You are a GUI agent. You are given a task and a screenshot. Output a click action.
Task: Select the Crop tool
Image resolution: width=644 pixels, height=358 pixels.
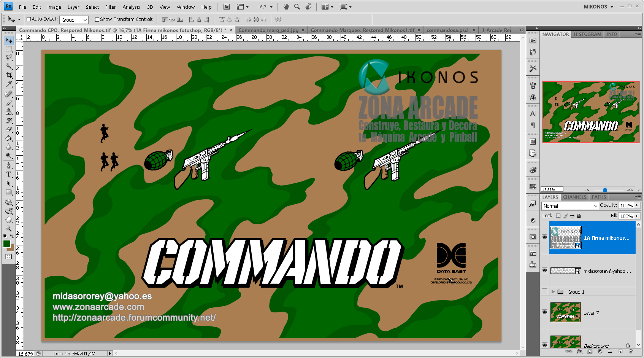pyautogui.click(x=9, y=75)
